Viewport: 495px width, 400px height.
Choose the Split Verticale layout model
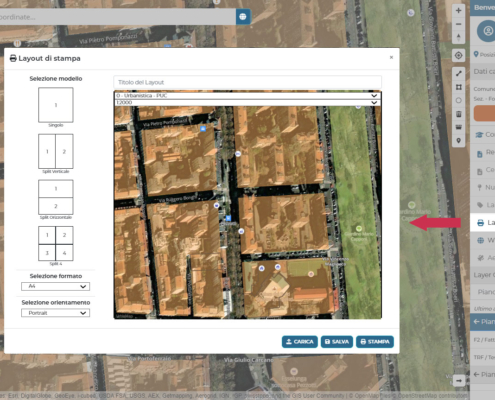pos(56,151)
